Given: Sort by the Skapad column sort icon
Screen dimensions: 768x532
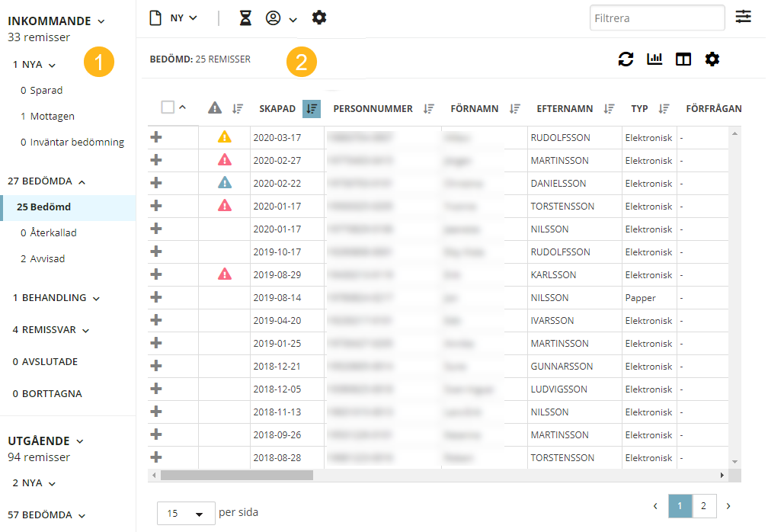Looking at the screenshot, I should point(311,109).
